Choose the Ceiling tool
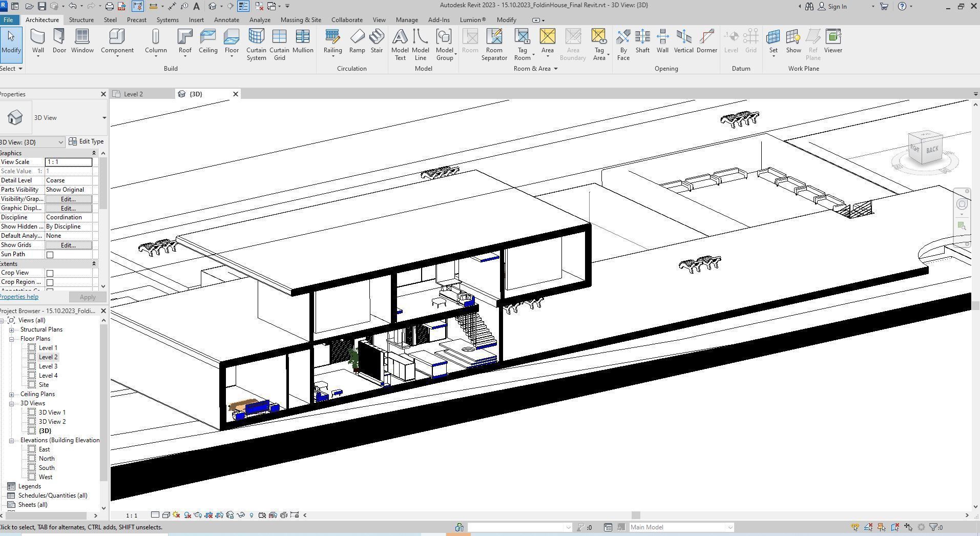 [208, 42]
